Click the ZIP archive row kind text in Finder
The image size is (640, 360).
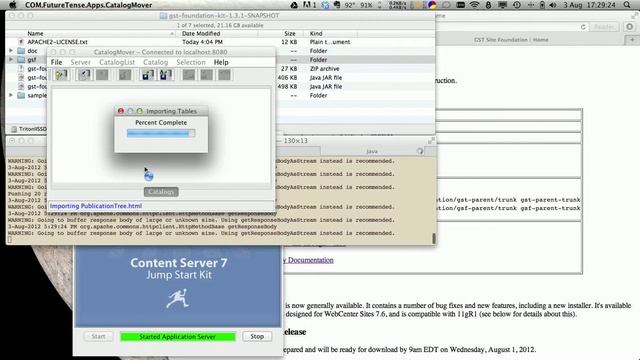tap(324, 69)
